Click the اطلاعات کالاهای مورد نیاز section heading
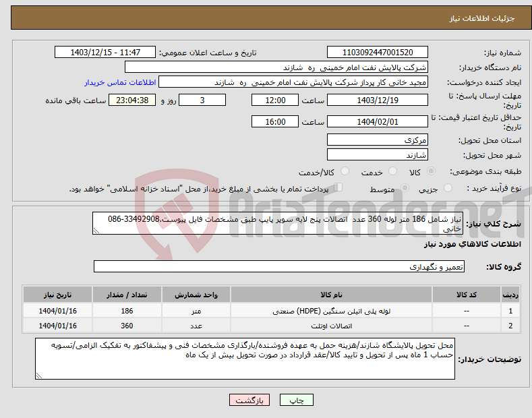532x418 pixels. 472,244
